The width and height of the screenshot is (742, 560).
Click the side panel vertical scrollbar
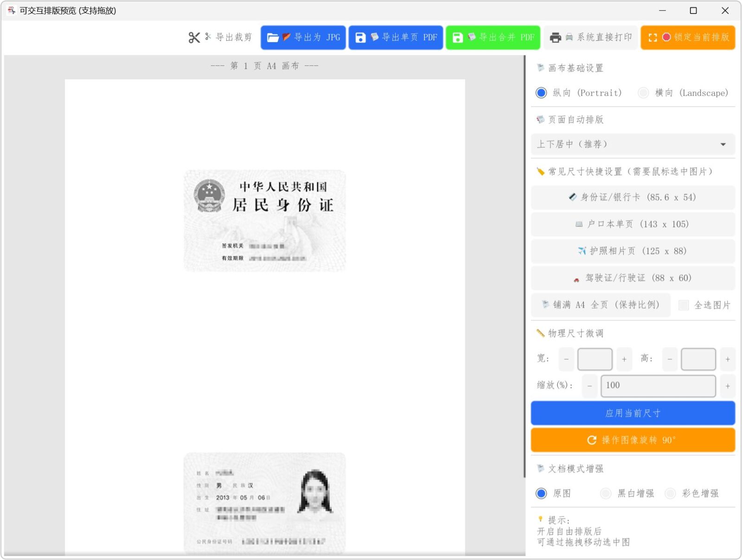pyautogui.click(x=525, y=267)
